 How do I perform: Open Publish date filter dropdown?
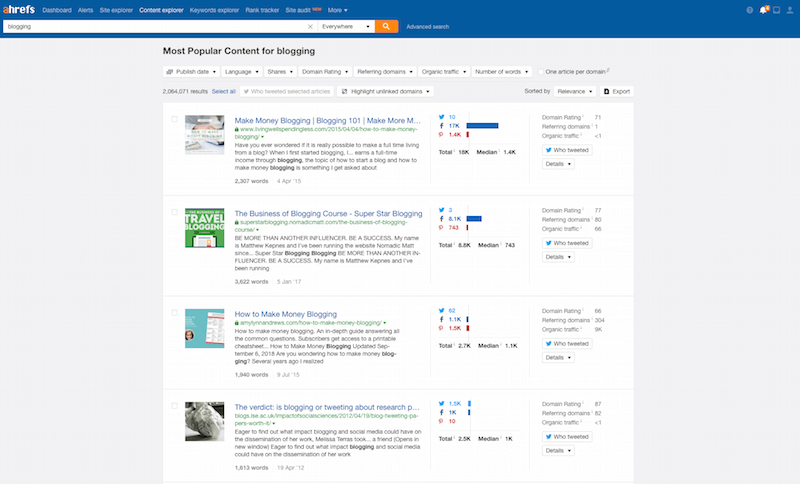(x=191, y=72)
